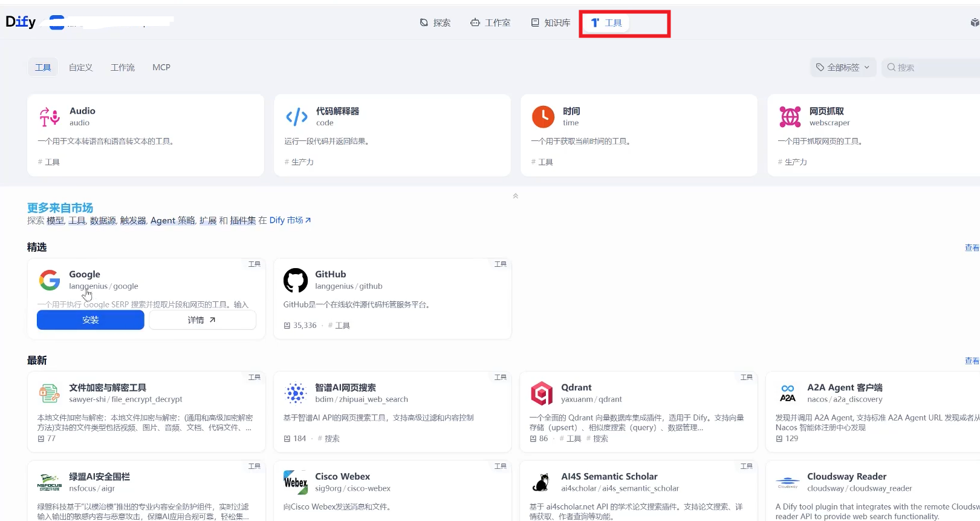Open the Dify 市场 external link
Image resolution: width=980 pixels, height=521 pixels.
coord(290,220)
